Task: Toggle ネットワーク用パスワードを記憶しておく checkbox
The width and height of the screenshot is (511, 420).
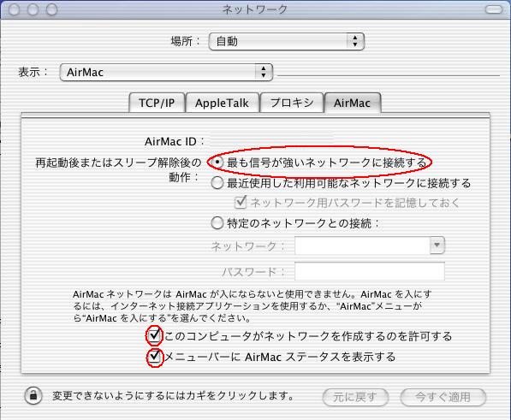Action: pos(241,203)
